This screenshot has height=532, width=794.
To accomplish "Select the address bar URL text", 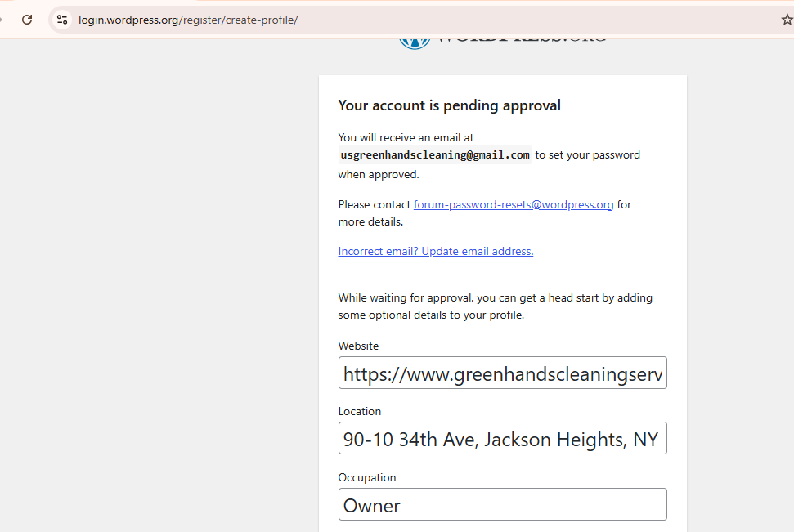I will click(x=188, y=20).
